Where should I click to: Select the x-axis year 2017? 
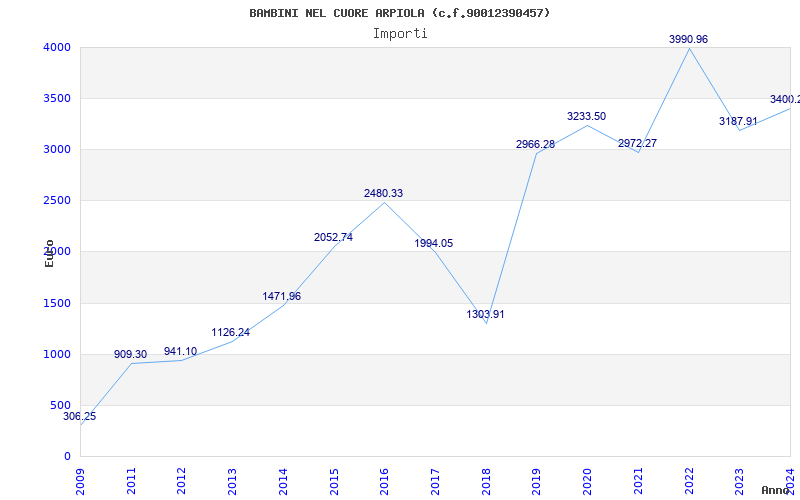pyautogui.click(x=435, y=481)
